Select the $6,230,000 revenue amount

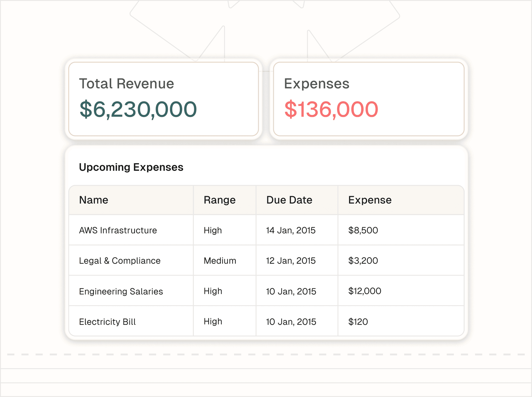[x=138, y=109]
